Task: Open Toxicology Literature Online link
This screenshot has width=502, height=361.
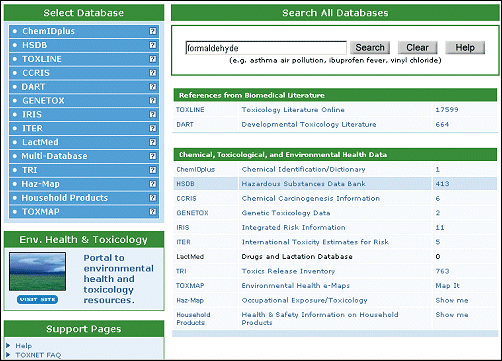Action: 293,110
